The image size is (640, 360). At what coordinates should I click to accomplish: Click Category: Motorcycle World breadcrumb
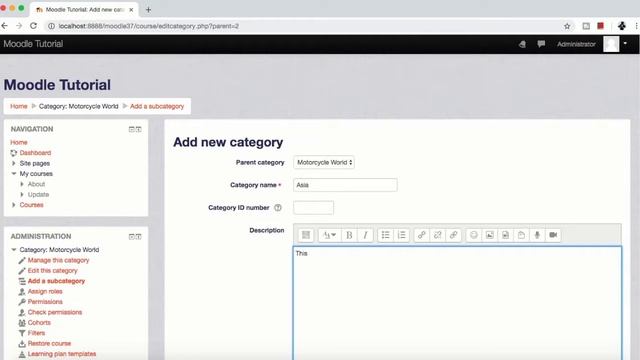click(x=78, y=106)
